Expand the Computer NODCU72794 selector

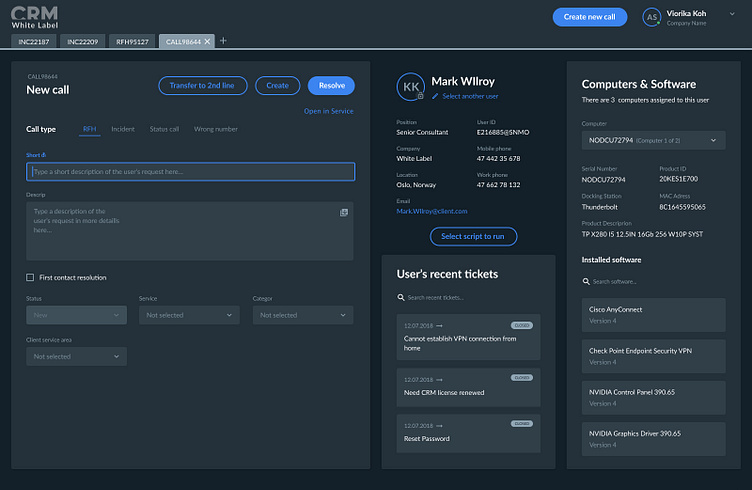(653, 140)
